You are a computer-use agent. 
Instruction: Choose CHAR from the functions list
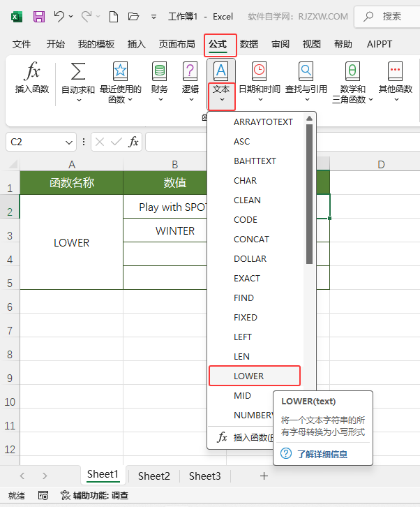(256, 181)
